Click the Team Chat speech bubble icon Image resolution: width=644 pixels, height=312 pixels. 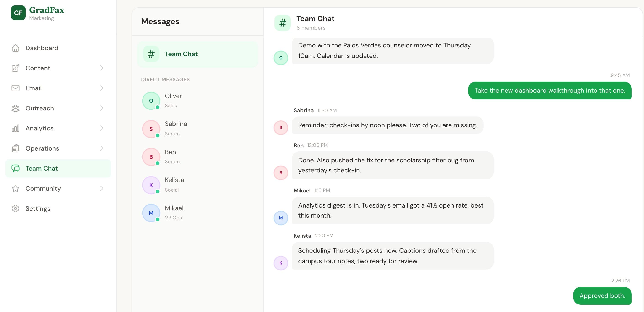16,168
